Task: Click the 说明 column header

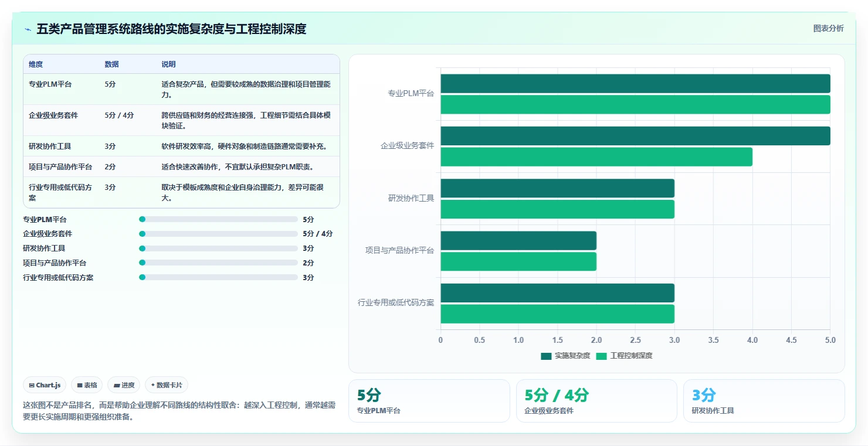Action: tap(169, 64)
